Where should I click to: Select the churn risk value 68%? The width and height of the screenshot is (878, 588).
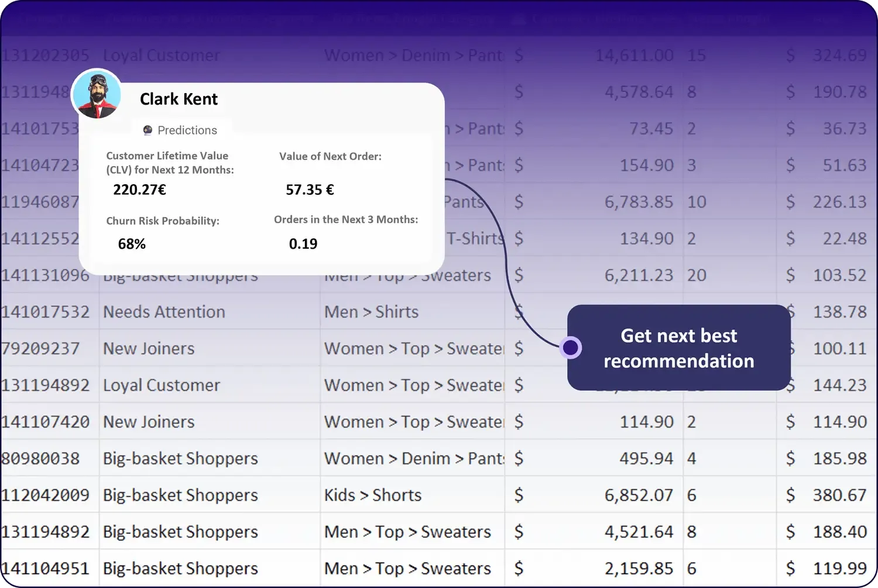(132, 244)
